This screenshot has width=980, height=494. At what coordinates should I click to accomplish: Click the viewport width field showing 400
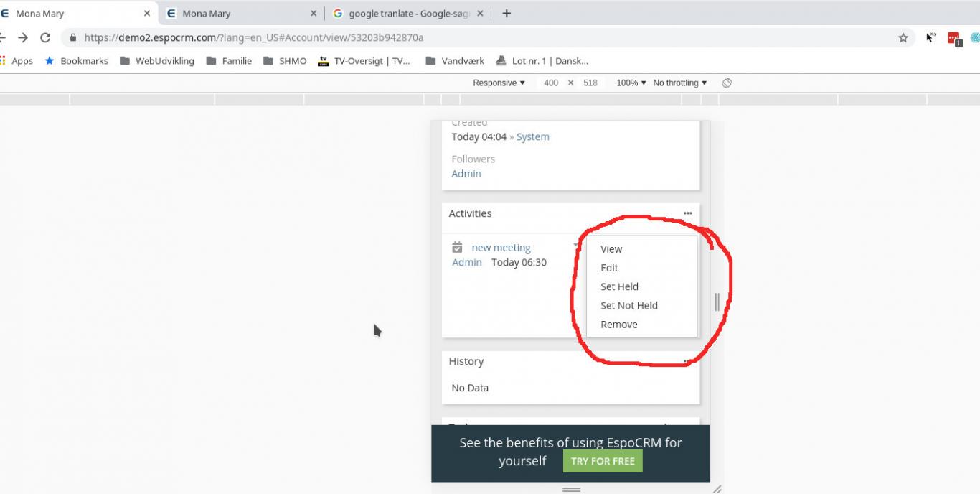pos(551,83)
